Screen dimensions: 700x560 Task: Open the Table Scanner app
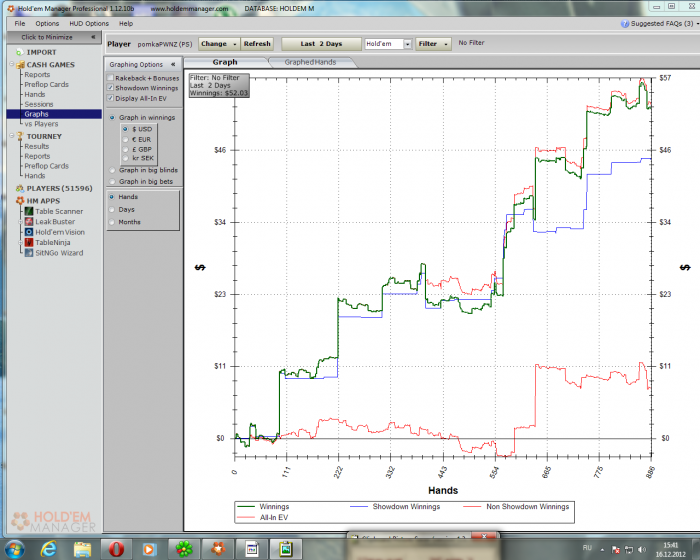[59, 211]
